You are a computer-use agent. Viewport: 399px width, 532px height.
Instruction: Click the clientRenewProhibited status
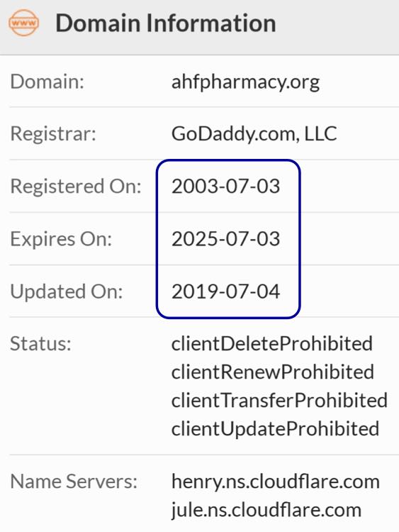point(273,372)
